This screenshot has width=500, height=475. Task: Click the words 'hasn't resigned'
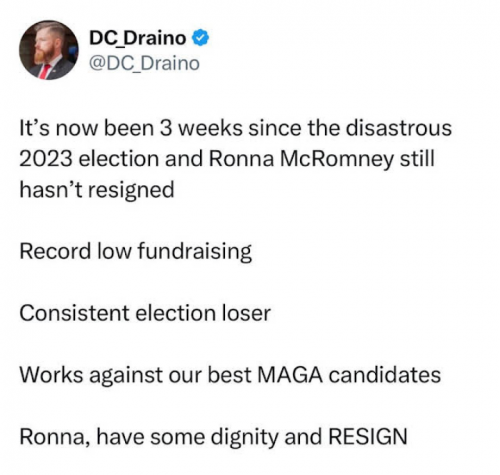coord(97,190)
